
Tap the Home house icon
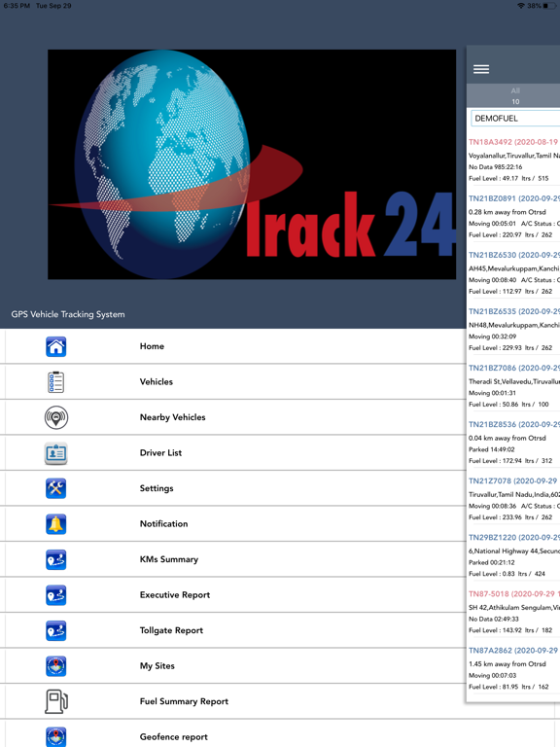point(55,346)
